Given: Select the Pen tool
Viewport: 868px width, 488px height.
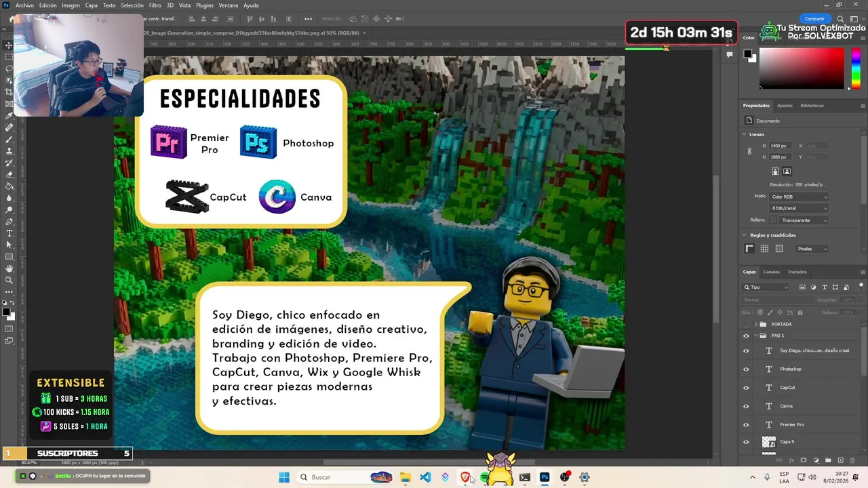Looking at the screenshot, I should (x=9, y=222).
